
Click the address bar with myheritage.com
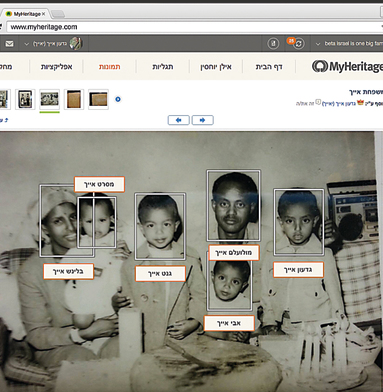(x=193, y=27)
